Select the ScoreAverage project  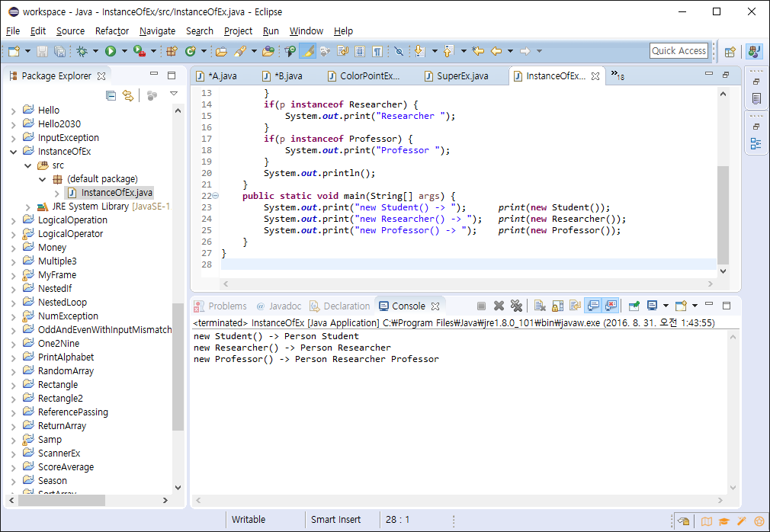click(x=66, y=467)
